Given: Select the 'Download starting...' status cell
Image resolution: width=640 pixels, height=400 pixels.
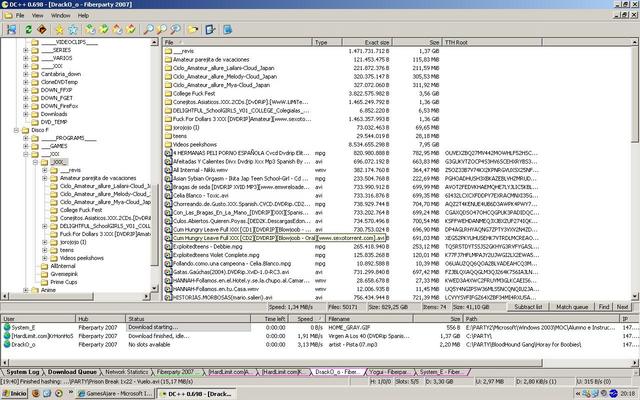Looking at the screenshot, I should tap(188, 327).
